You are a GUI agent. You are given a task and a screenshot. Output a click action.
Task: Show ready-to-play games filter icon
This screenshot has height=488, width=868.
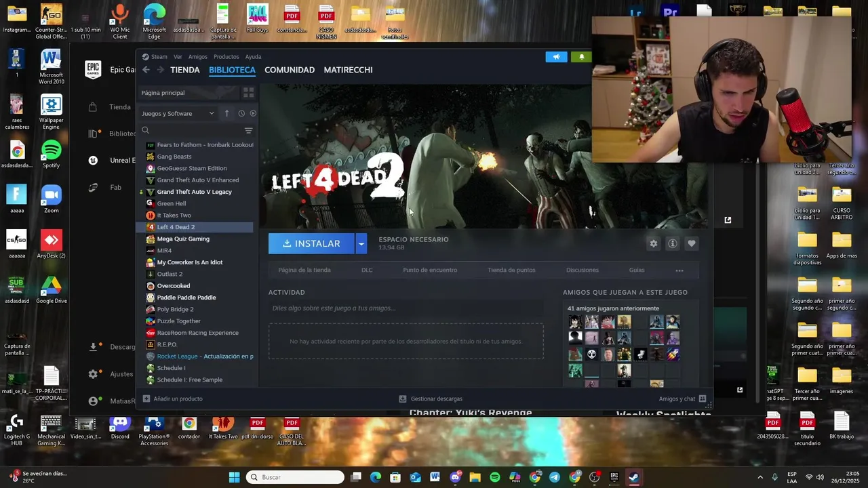253,113
